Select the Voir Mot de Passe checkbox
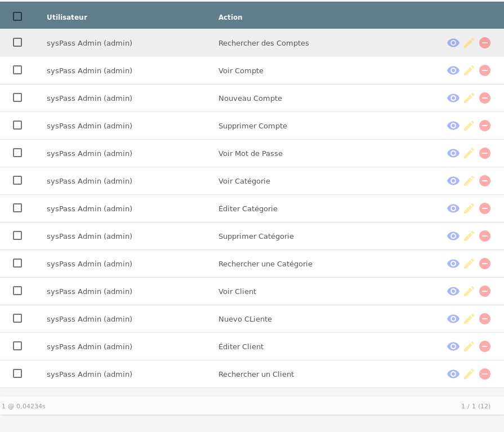 17,153
